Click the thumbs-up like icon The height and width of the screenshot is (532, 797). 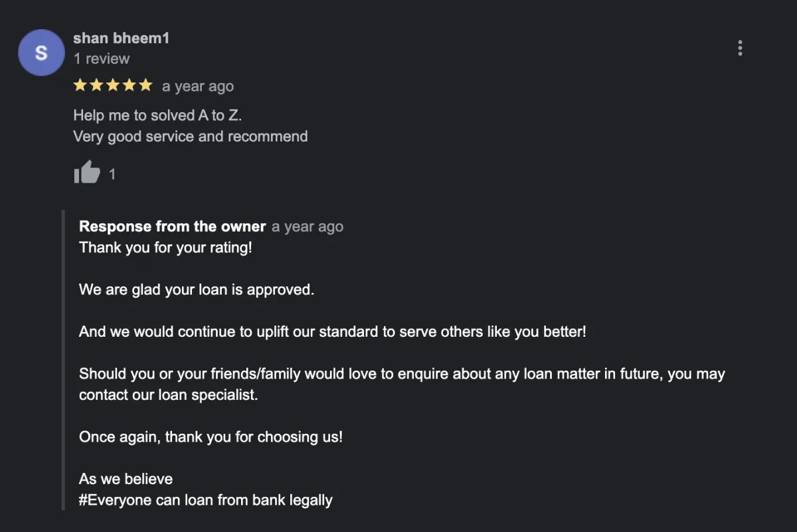(87, 173)
